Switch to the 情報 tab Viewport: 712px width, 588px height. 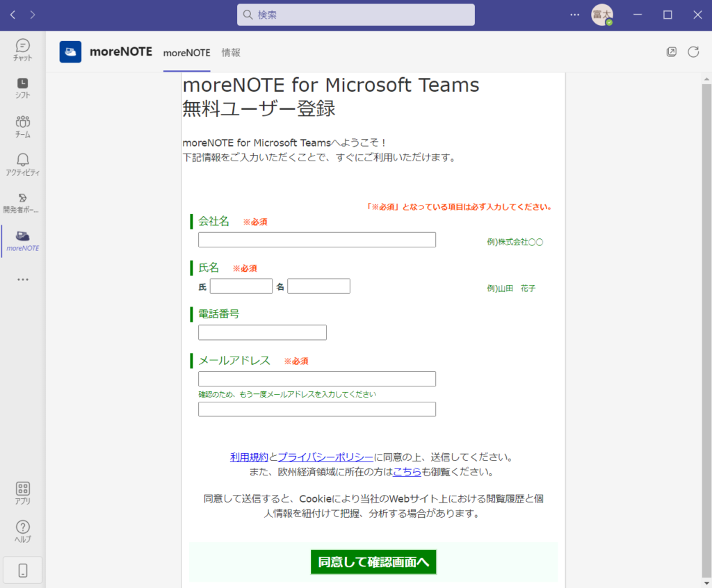click(x=231, y=53)
